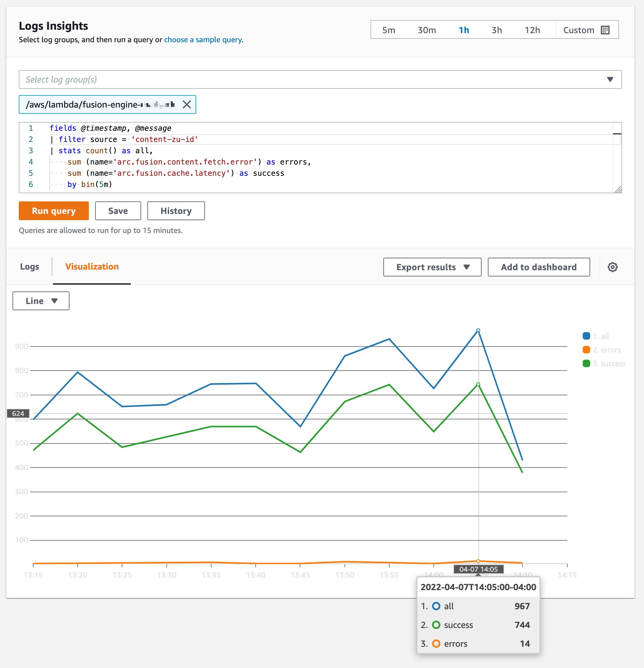Image resolution: width=644 pixels, height=668 pixels.
Task: Select the 12h time range
Action: [x=532, y=30]
